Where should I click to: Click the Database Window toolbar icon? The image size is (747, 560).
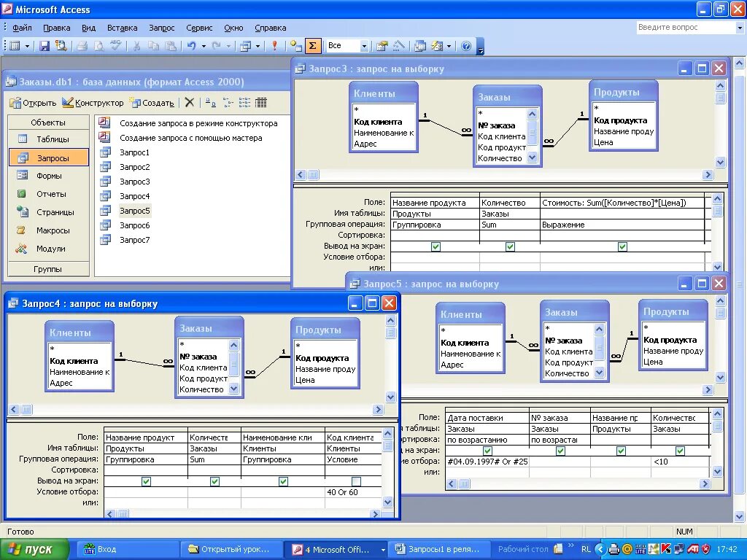[420, 46]
